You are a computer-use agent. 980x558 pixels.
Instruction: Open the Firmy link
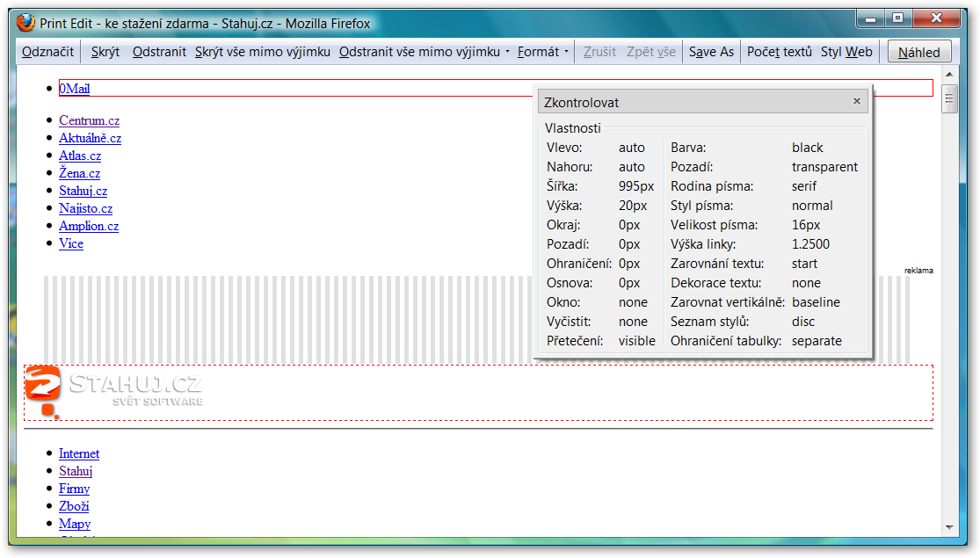tap(75, 489)
